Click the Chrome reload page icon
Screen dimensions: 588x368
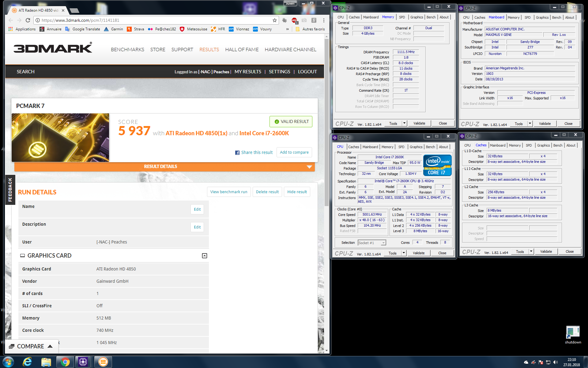[x=28, y=20]
